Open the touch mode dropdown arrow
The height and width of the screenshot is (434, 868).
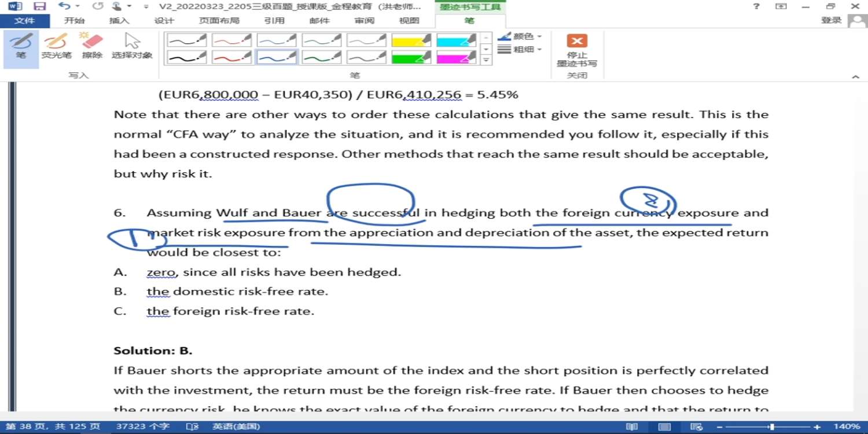(x=129, y=6)
